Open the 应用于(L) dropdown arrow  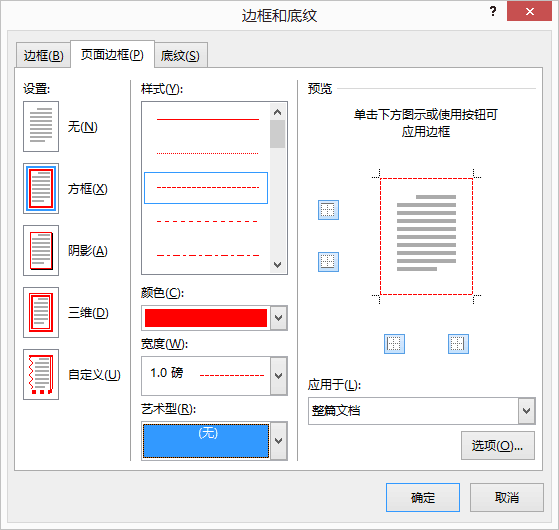coord(527,411)
